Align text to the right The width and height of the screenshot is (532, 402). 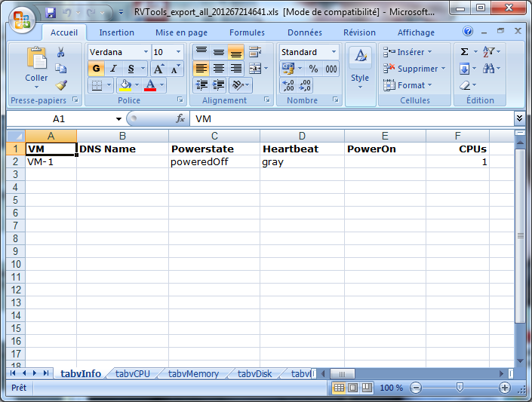235,69
